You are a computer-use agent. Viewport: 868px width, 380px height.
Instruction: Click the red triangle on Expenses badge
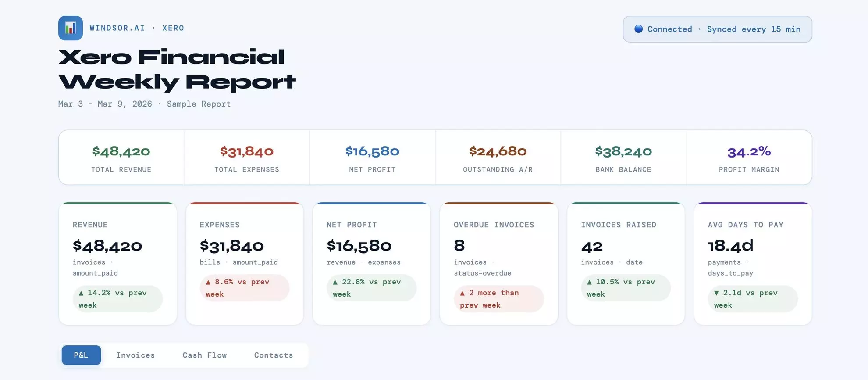tap(208, 282)
